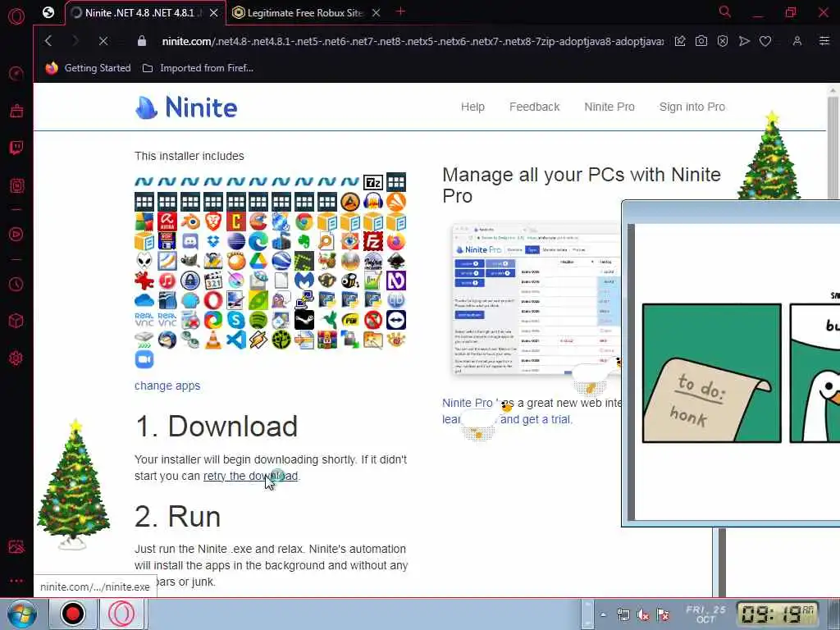Open Easy Setup sliders menu
The width and height of the screenshot is (840, 630).
824,41
